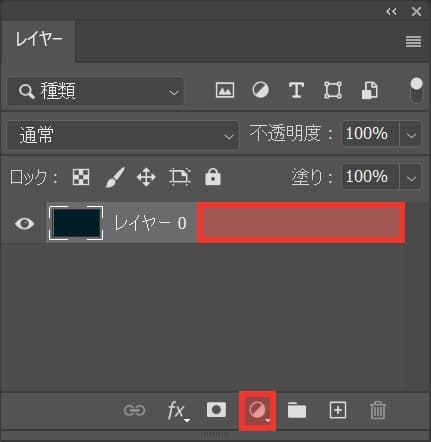Viewport: 431px width, 442px height.
Task: Filter for type layers icon
Action: (296, 90)
